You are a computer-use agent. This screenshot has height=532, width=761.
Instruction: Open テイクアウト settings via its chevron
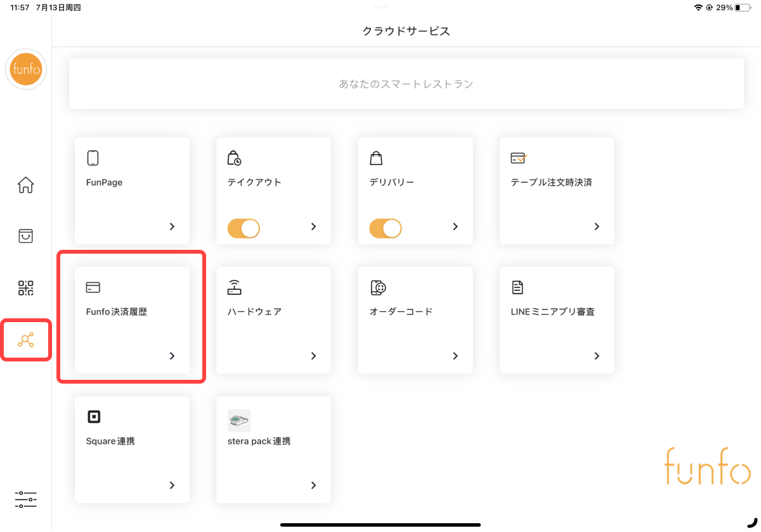313,226
